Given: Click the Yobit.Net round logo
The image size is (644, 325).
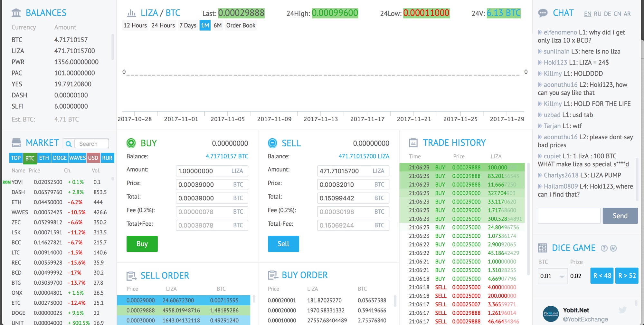Looking at the screenshot, I should pyautogui.click(x=551, y=314).
